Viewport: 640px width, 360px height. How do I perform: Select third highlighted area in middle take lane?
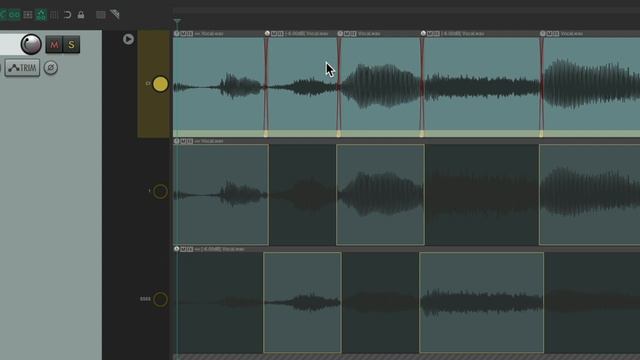pos(589,194)
